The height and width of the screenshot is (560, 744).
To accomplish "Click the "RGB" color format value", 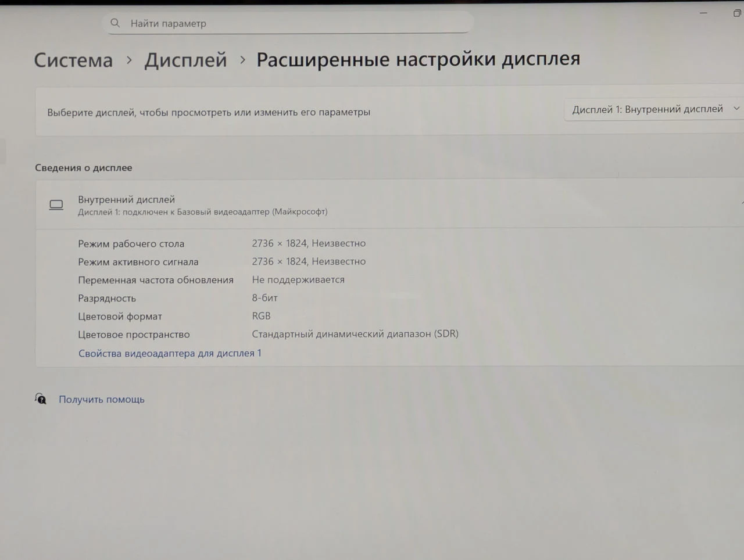I will click(262, 316).
